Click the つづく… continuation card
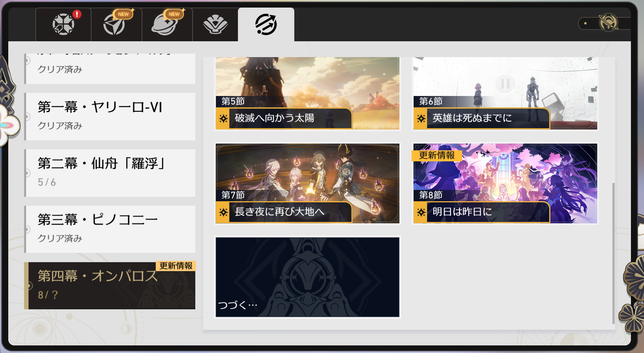Viewport: 644px width, 353px height. [x=307, y=277]
